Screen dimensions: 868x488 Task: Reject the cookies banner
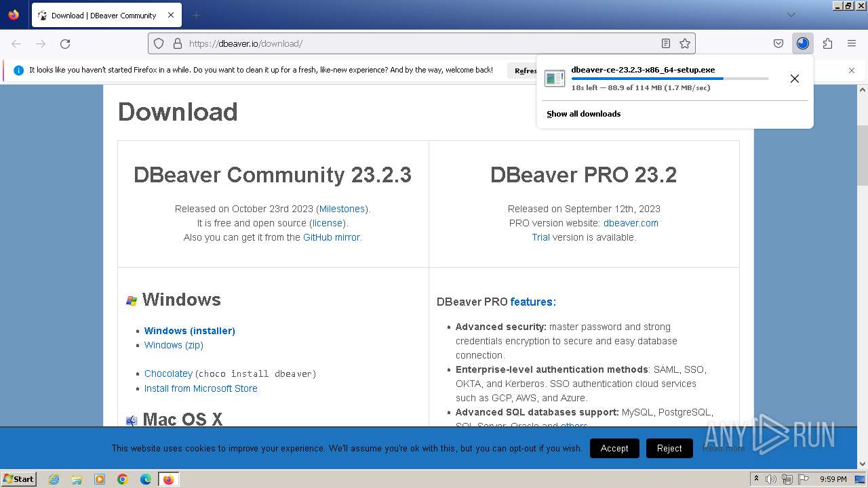[x=669, y=448]
